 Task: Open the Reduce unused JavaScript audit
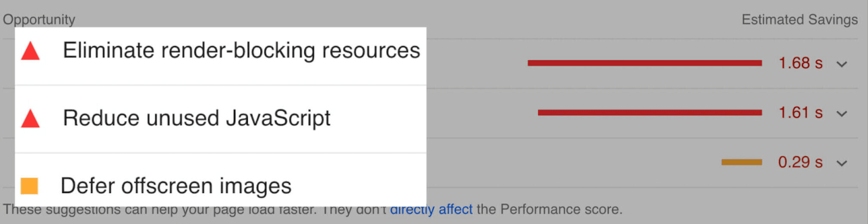pos(196,118)
